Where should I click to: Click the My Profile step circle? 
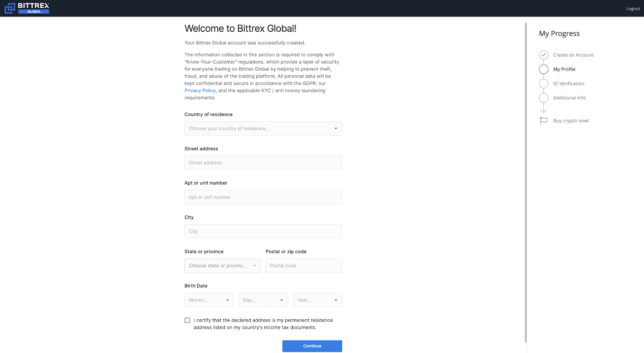(543, 69)
